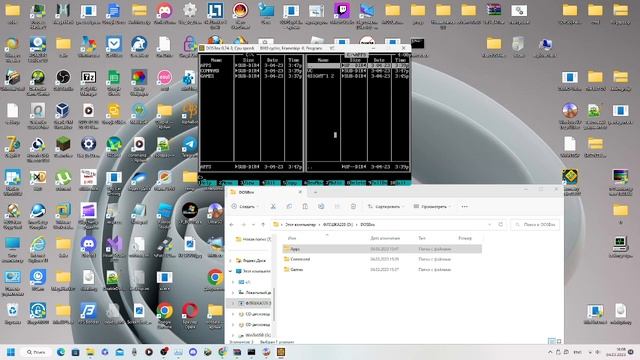Click the Explorer search box
The width and height of the screenshot is (640, 360).
(x=535, y=224)
